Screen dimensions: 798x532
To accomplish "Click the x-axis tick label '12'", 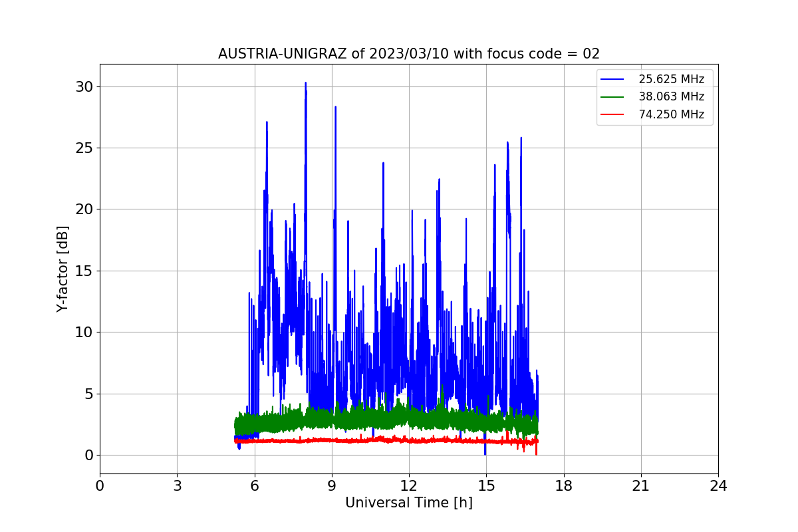I will [x=409, y=486].
